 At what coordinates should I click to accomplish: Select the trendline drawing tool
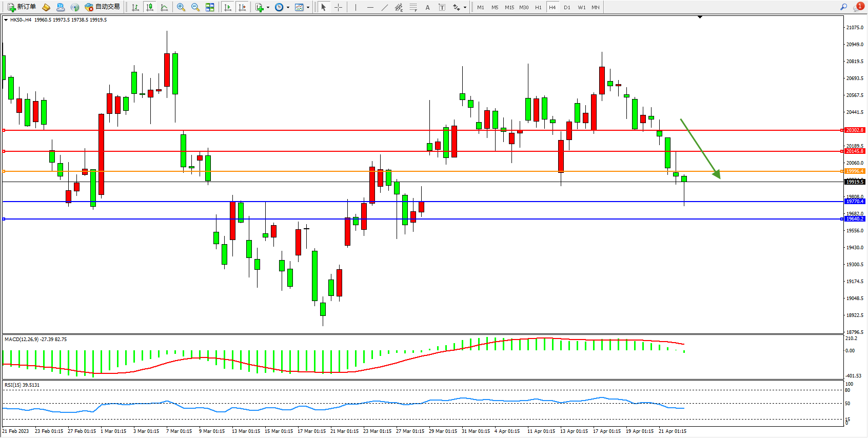click(385, 7)
